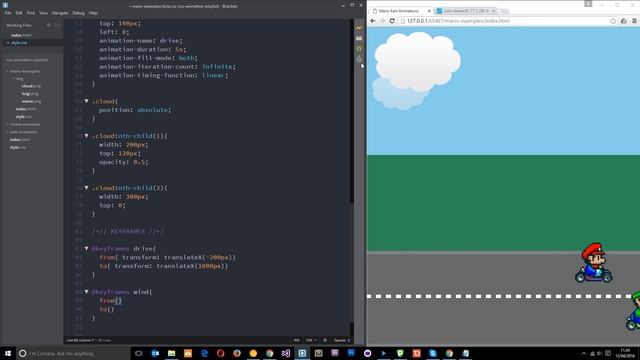Bookmark this page with the star icon
The image size is (640, 360).
coord(613,21)
